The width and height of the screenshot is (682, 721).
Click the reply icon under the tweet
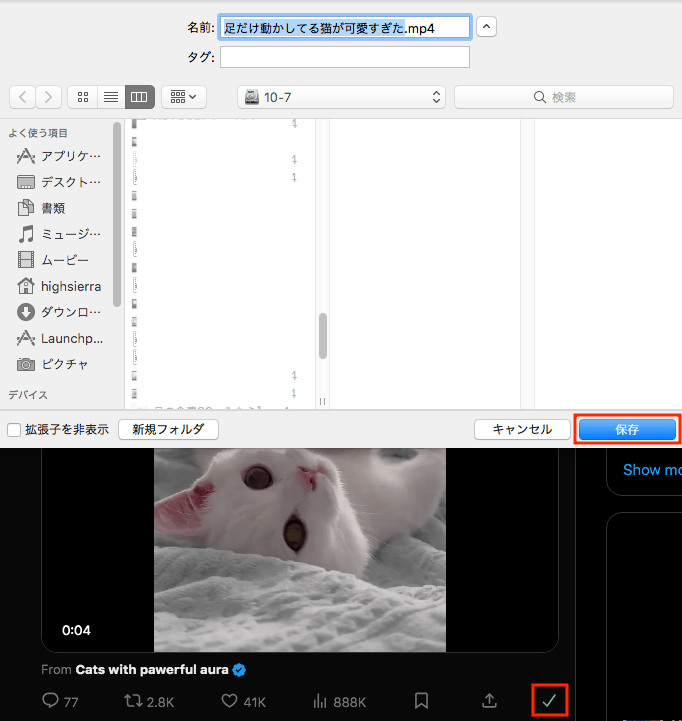click(49, 700)
